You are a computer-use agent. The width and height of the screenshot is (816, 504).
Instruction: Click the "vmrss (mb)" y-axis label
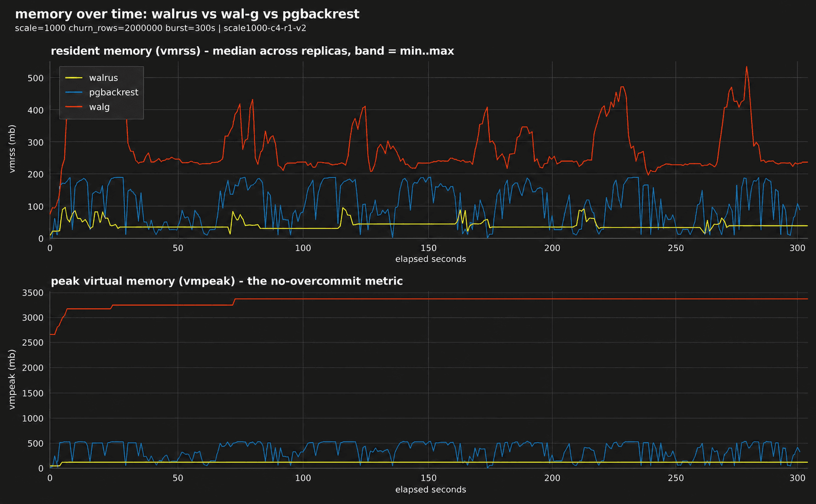[12, 149]
